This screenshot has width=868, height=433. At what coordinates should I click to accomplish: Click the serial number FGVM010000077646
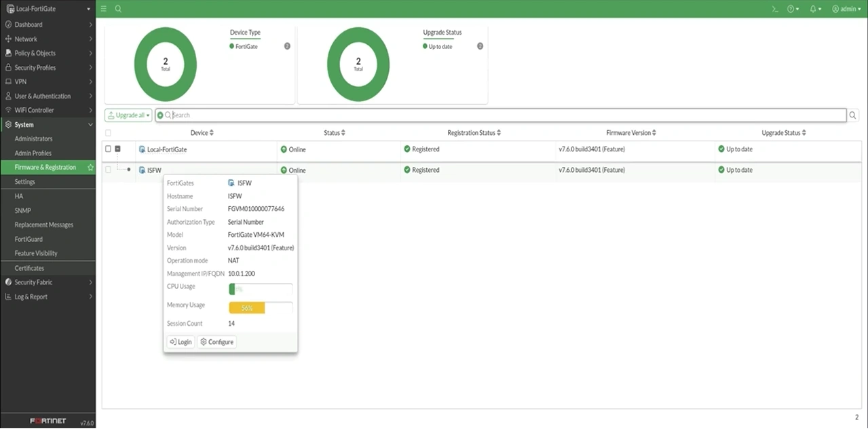coord(257,209)
